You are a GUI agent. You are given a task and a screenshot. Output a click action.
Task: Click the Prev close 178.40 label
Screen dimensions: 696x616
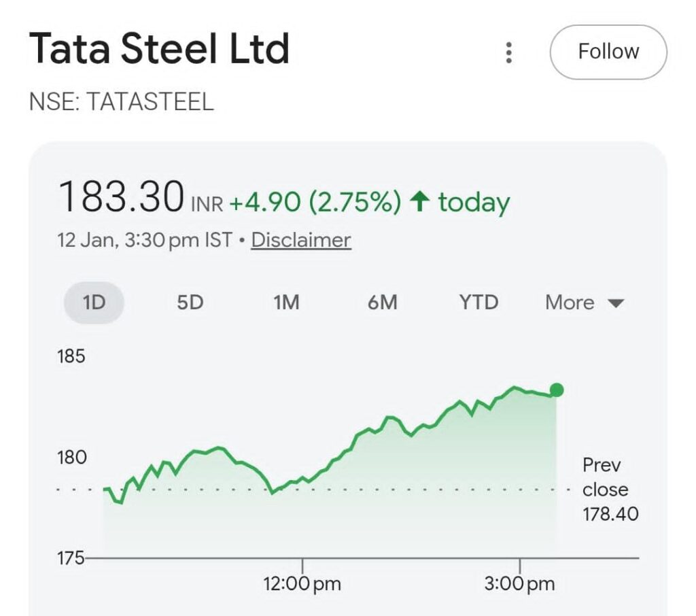[610, 490]
